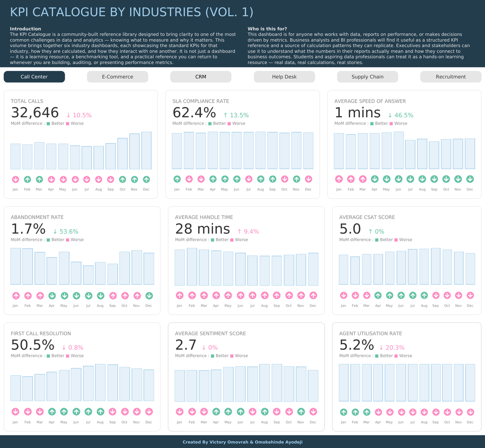Screen dimensions: 485x448
Task: Click the Average CSAT Score September bar
Action: (x=436, y=266)
